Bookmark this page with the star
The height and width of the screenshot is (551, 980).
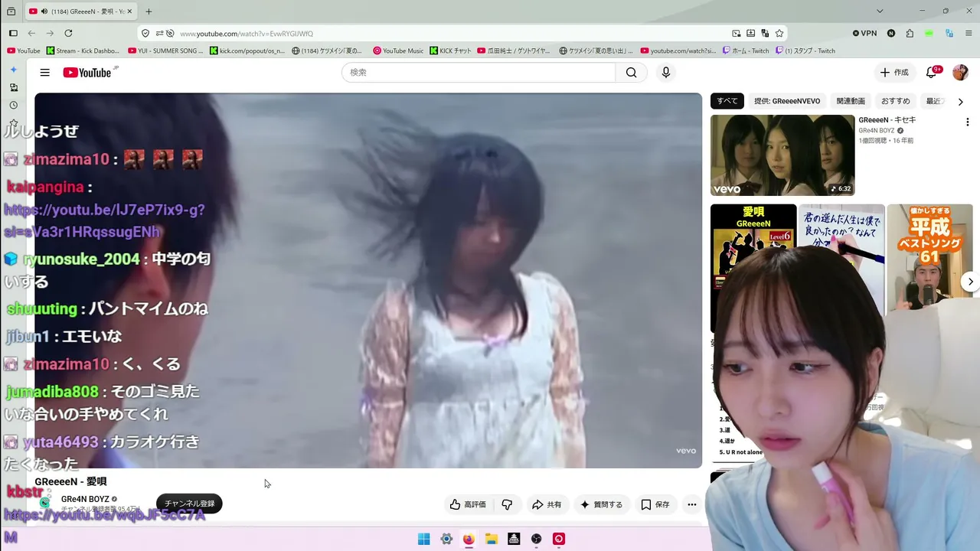click(x=779, y=34)
